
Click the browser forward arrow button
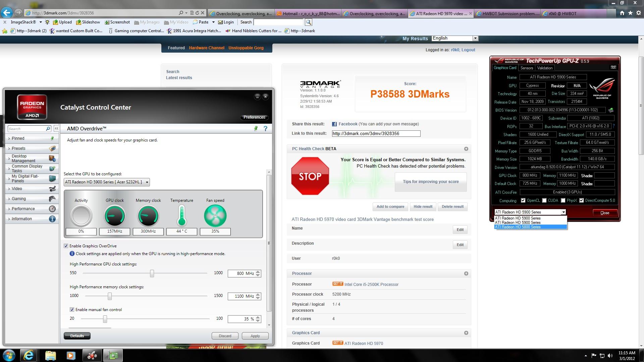(18, 13)
